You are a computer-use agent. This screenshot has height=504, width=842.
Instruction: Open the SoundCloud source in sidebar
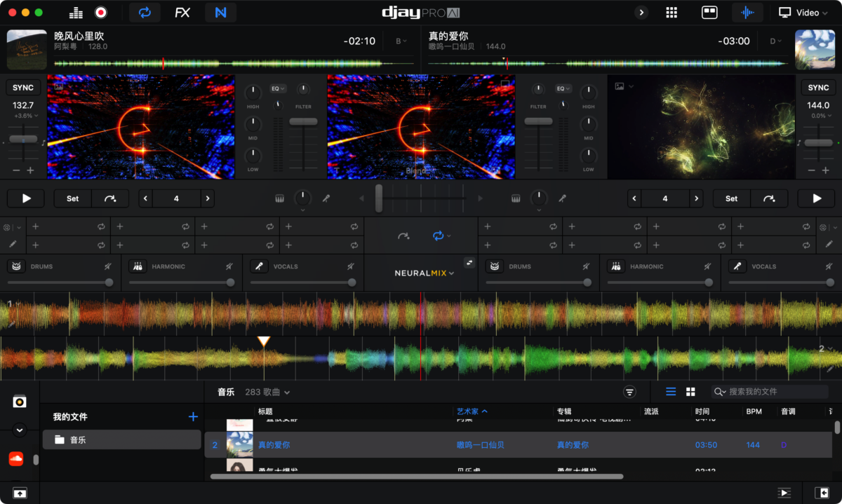click(16, 458)
